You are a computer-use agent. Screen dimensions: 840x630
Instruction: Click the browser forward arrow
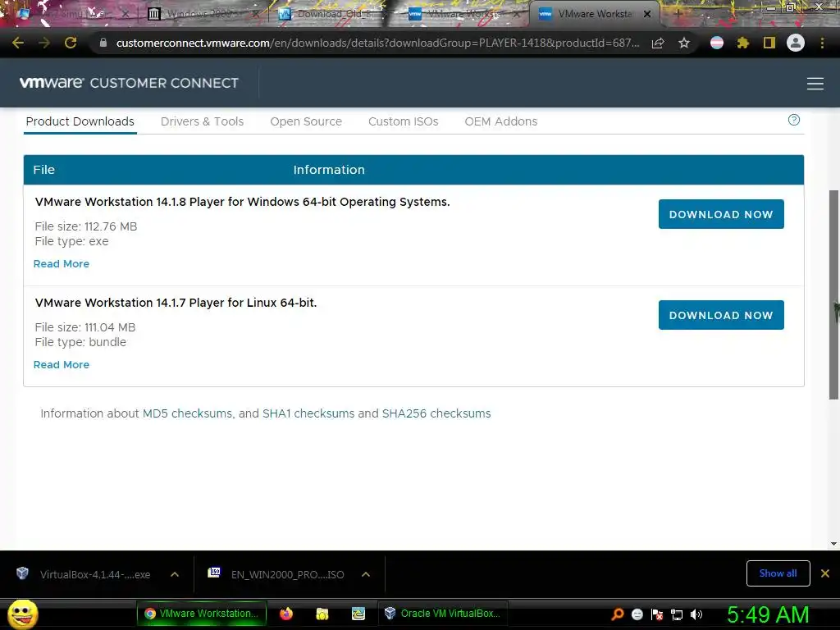pyautogui.click(x=44, y=43)
